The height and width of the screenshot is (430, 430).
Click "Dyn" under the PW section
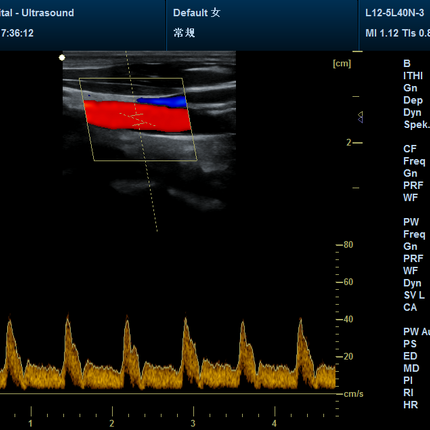412,283
